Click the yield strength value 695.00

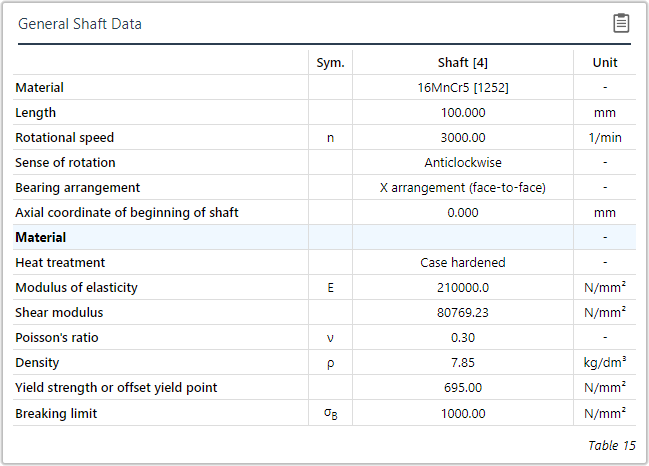tap(463, 388)
